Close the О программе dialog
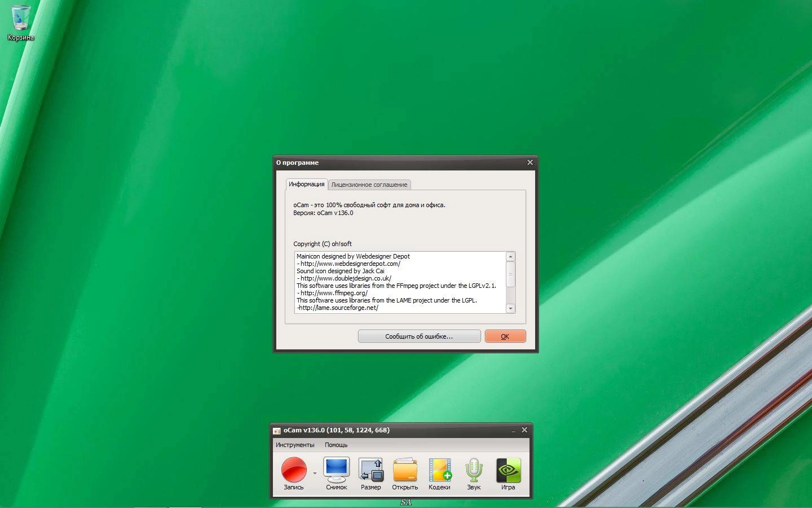 pos(530,162)
